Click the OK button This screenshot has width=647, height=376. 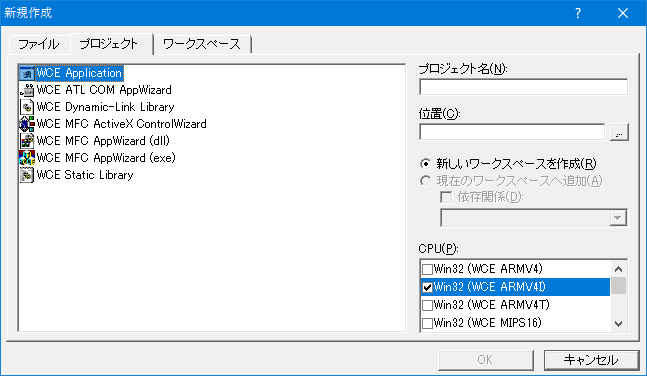485,360
